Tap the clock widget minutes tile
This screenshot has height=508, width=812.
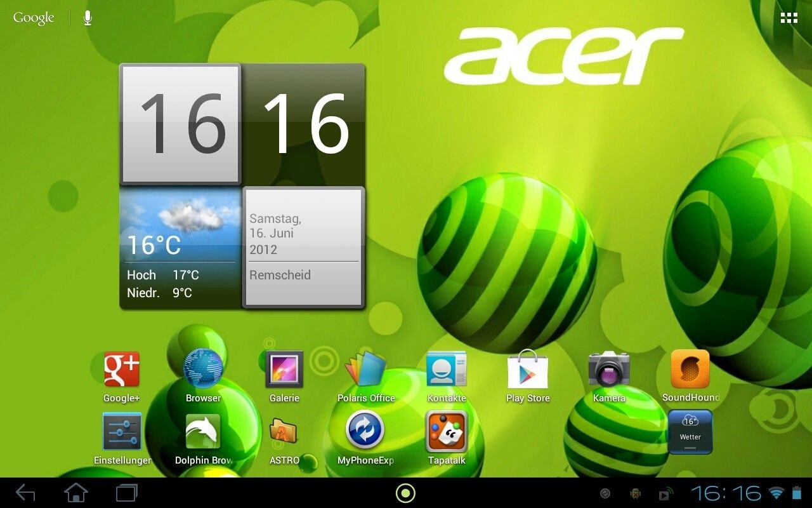[x=304, y=124]
